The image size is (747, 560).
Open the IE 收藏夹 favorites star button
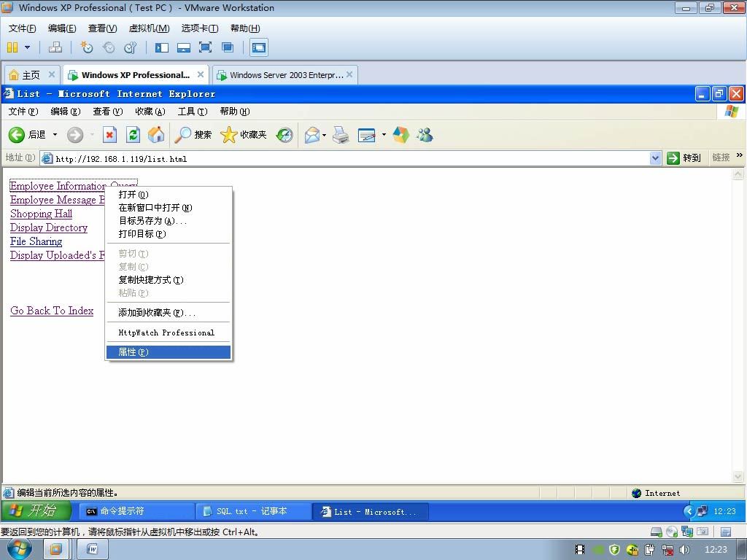tap(244, 135)
